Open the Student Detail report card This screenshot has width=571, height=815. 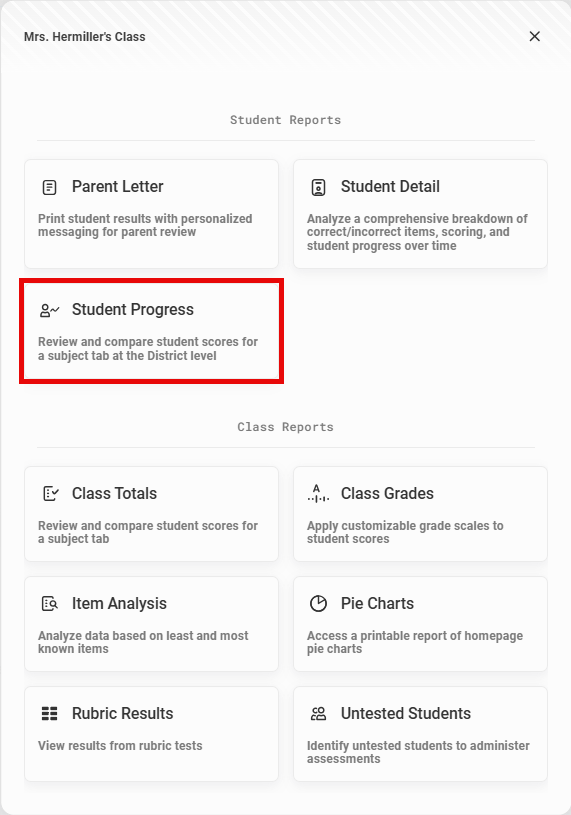point(420,214)
